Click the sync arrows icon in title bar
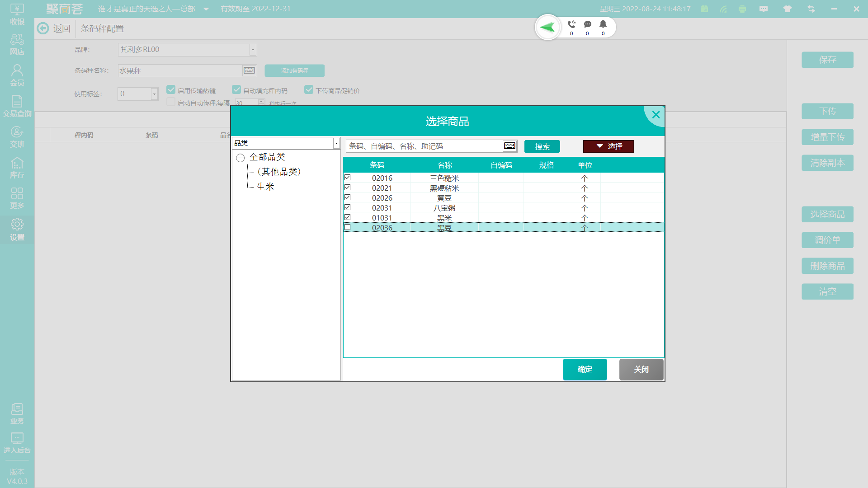The height and width of the screenshot is (488, 868). pos(811,9)
